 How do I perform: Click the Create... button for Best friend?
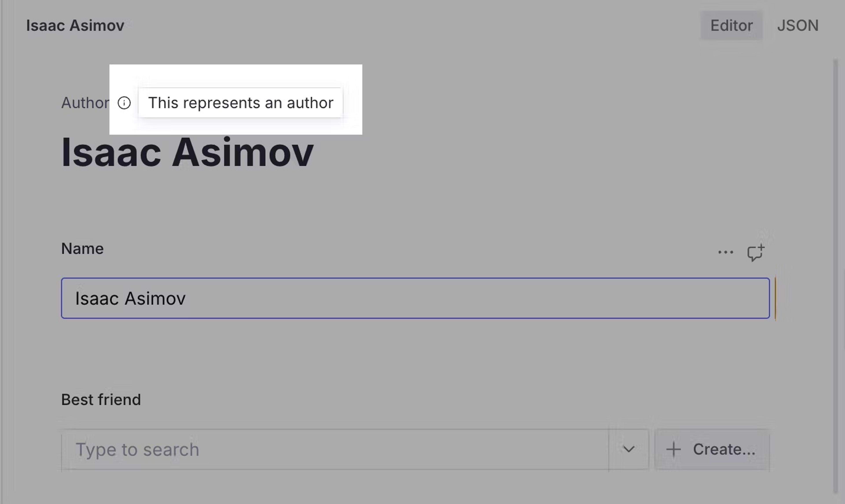[712, 449]
